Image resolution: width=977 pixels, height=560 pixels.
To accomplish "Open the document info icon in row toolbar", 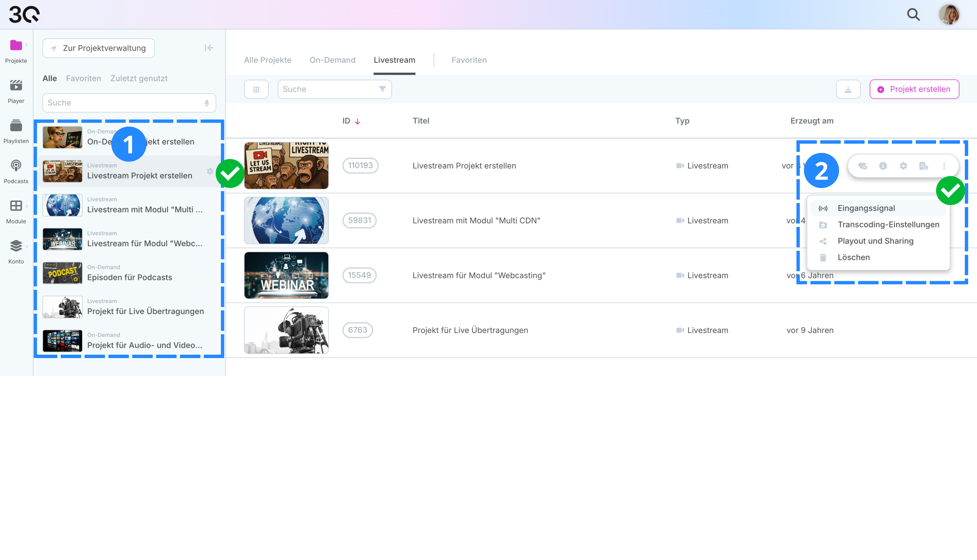I will click(x=923, y=166).
